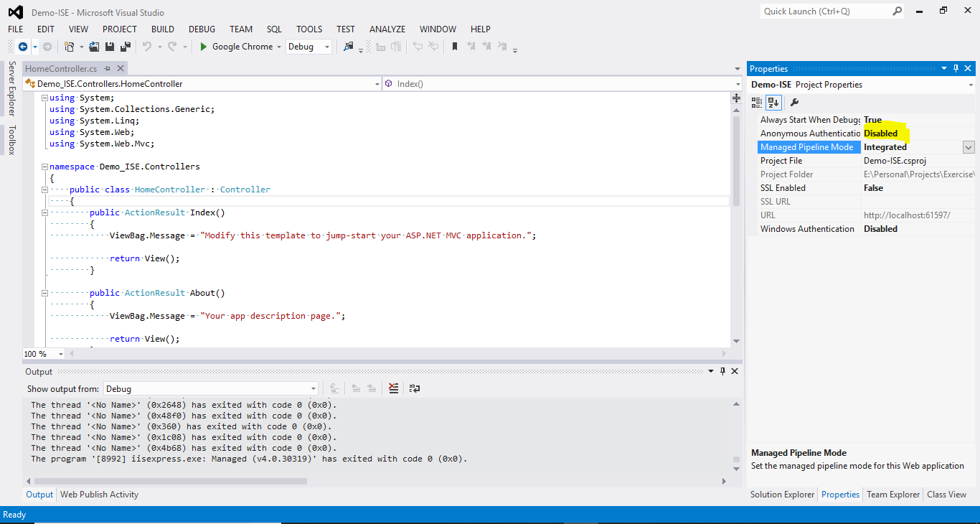980x524 pixels.
Task: Pin the HomeController.cs tab
Action: pyautogui.click(x=108, y=68)
